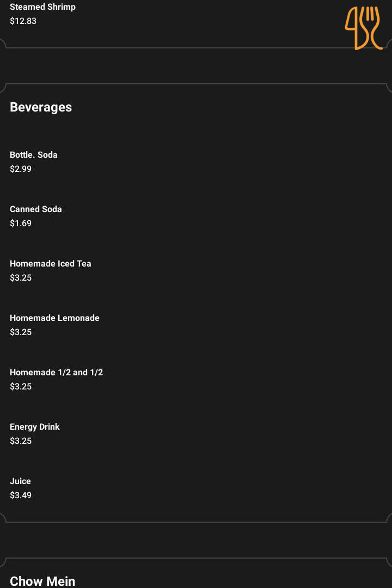Screen dimensions: 392x588
Task: Select the Canned Soda item
Action: (36, 209)
